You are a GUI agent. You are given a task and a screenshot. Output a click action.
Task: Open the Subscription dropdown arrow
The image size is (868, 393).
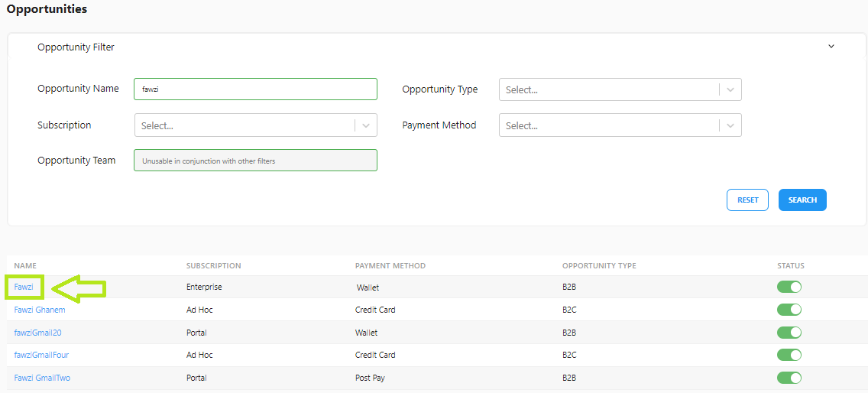(x=366, y=126)
